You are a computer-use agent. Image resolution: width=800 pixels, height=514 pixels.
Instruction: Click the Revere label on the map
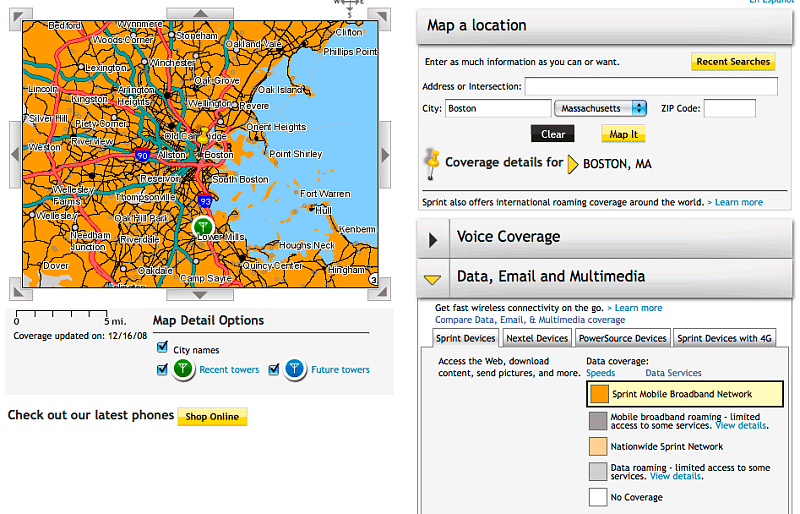point(254,106)
